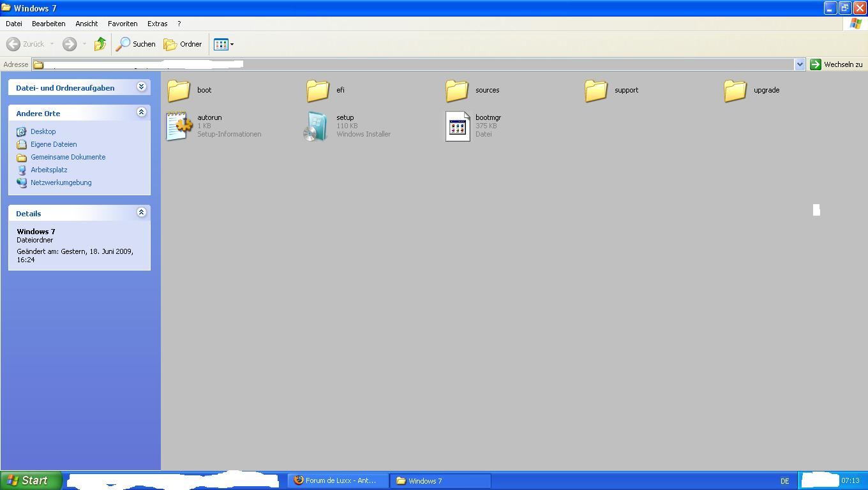Toggle the Ordner folders pane

(183, 44)
